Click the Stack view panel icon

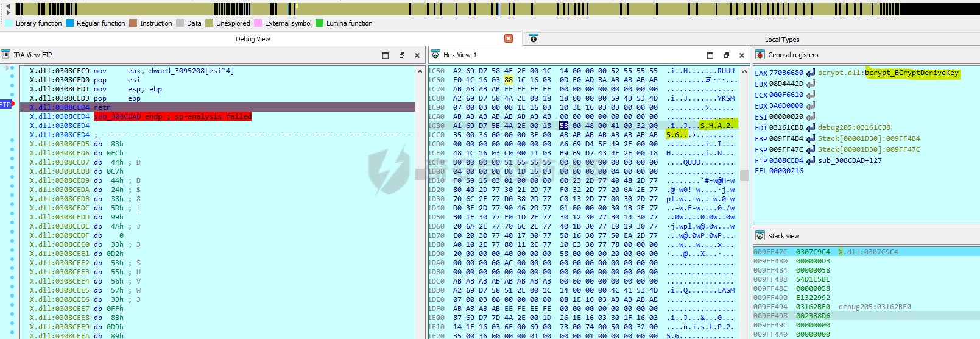tap(760, 236)
